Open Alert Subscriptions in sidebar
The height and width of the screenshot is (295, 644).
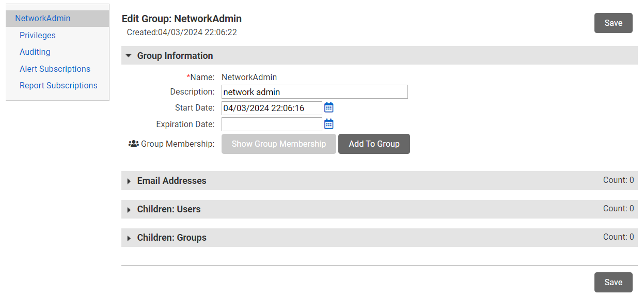point(55,69)
